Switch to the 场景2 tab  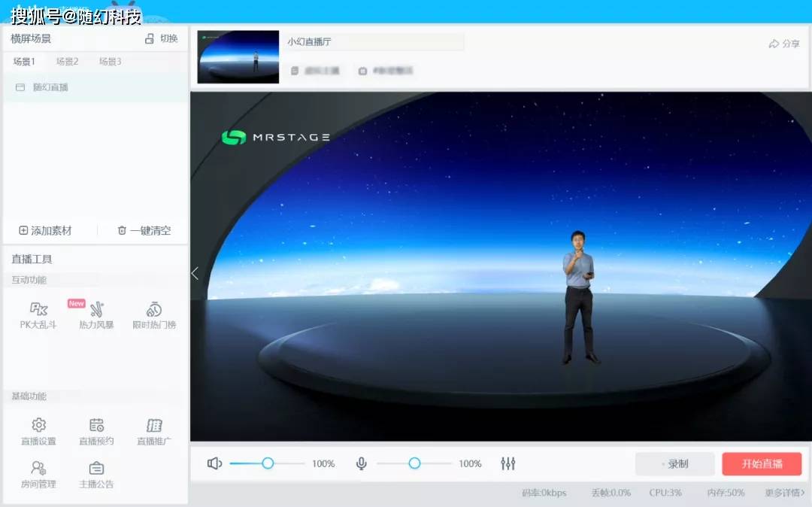click(x=66, y=61)
